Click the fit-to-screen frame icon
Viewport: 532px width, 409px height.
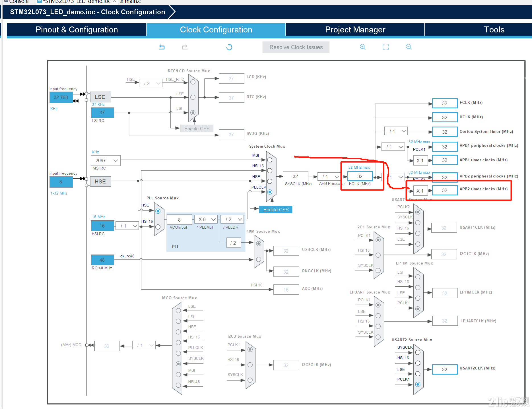tap(386, 47)
